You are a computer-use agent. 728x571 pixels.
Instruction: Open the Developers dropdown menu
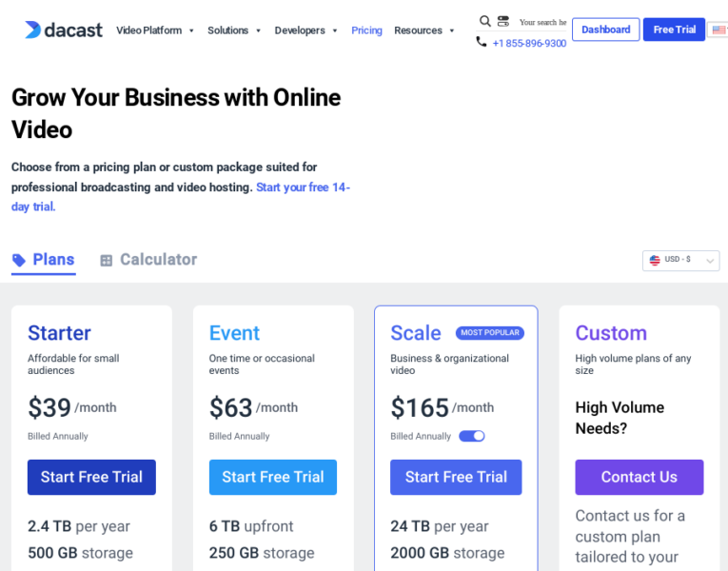coord(305,30)
